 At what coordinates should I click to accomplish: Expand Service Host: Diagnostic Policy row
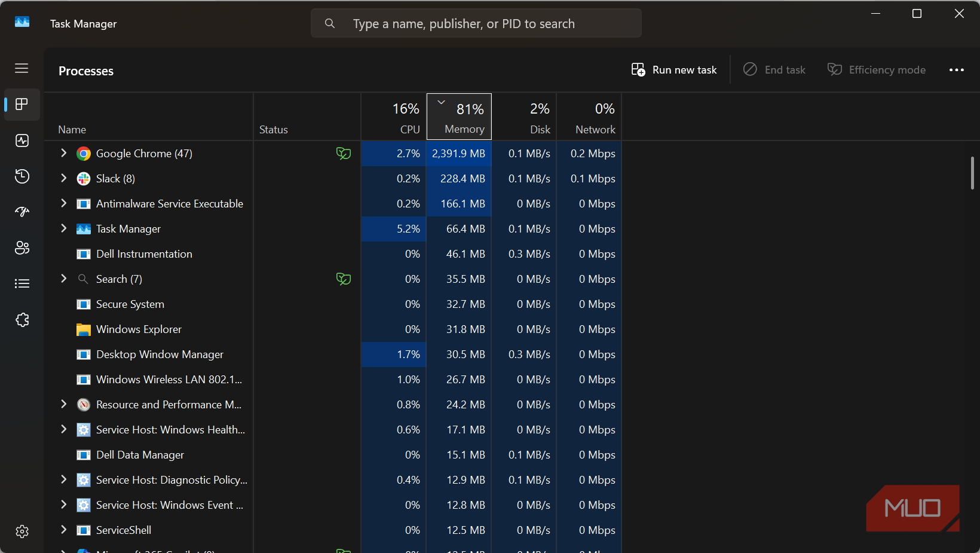click(63, 479)
